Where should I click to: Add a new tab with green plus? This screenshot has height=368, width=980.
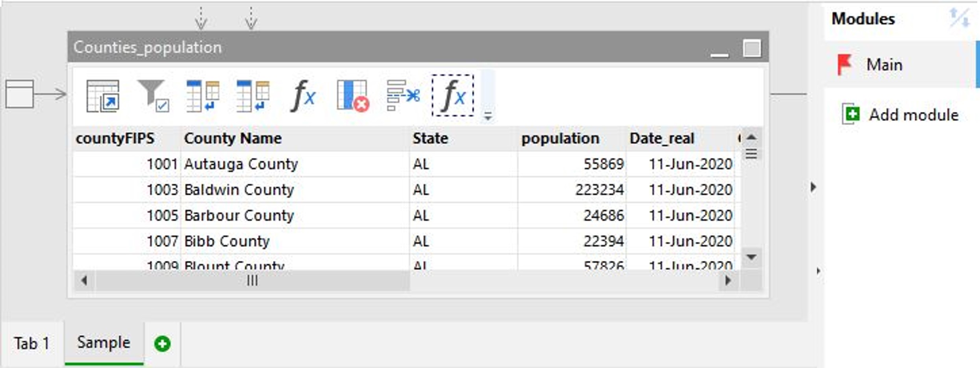point(162,344)
